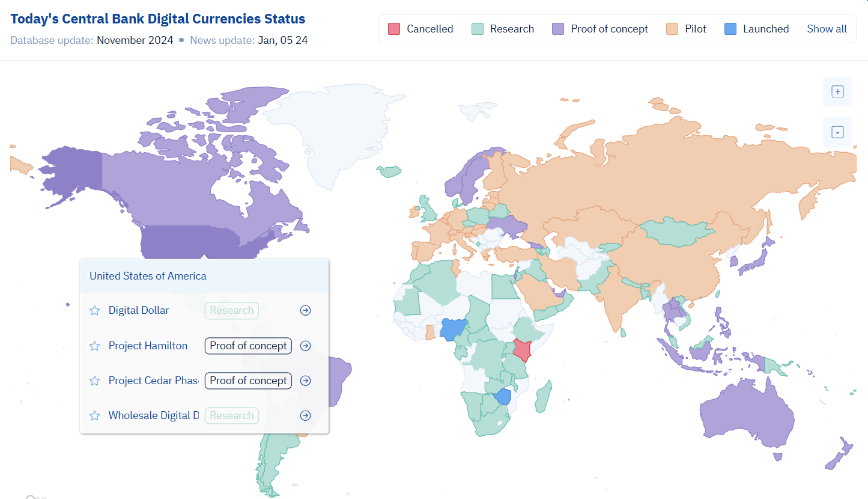The image size is (868, 499).
Task: Click the Launched blue color swatch
Action: coord(730,29)
